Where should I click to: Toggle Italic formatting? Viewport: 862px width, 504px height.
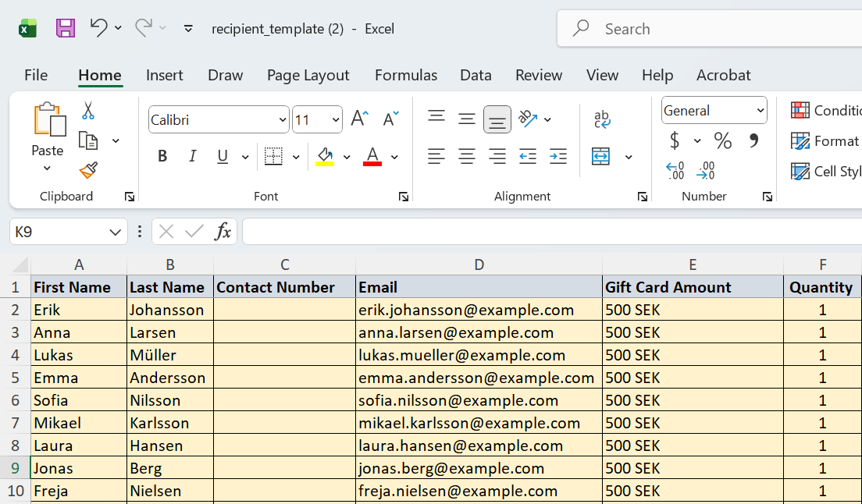point(192,157)
